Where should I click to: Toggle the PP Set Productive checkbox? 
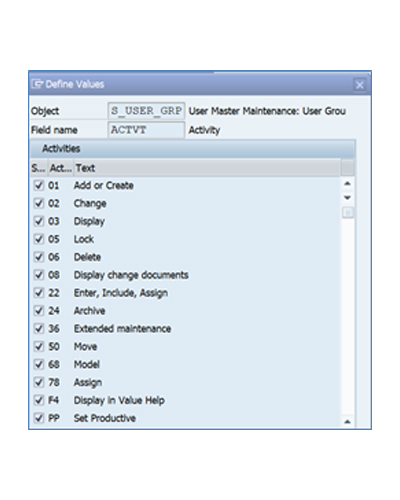[39, 418]
